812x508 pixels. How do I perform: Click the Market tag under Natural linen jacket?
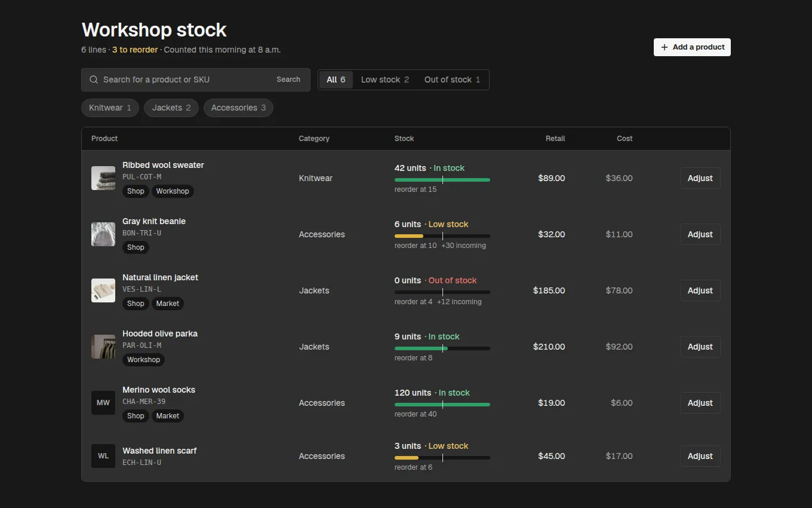[x=168, y=304]
